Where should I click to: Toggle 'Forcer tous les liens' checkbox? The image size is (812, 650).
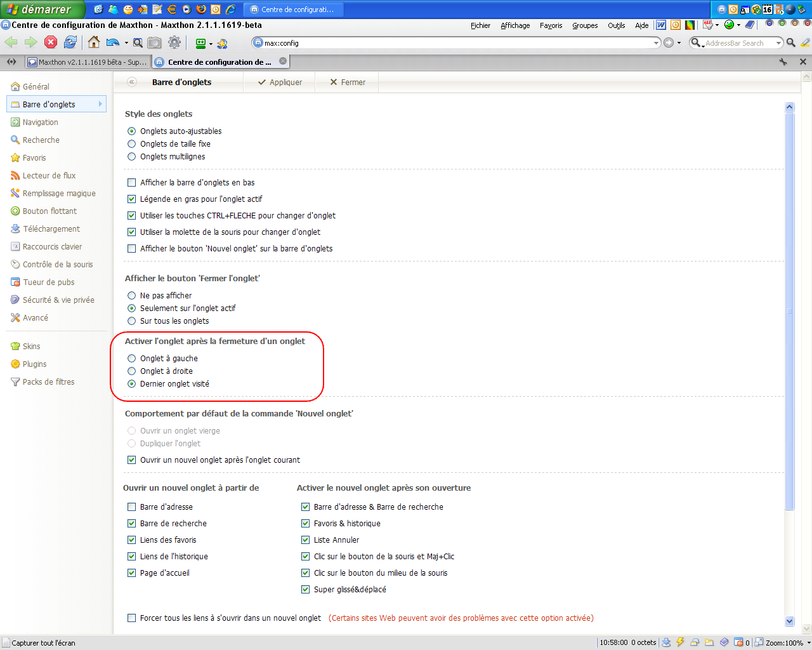click(x=132, y=618)
